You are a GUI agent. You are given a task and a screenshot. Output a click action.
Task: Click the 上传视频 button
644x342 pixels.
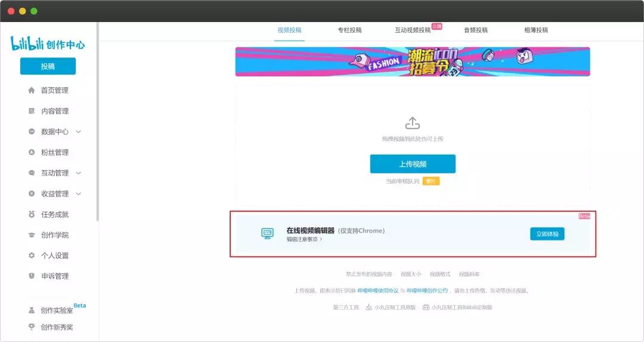tap(413, 164)
